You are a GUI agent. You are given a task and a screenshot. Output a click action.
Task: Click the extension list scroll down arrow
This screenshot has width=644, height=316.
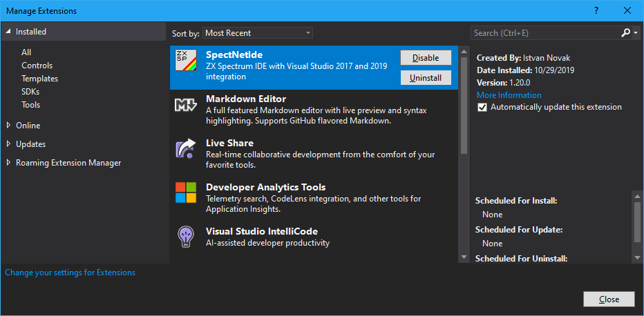[464, 257]
